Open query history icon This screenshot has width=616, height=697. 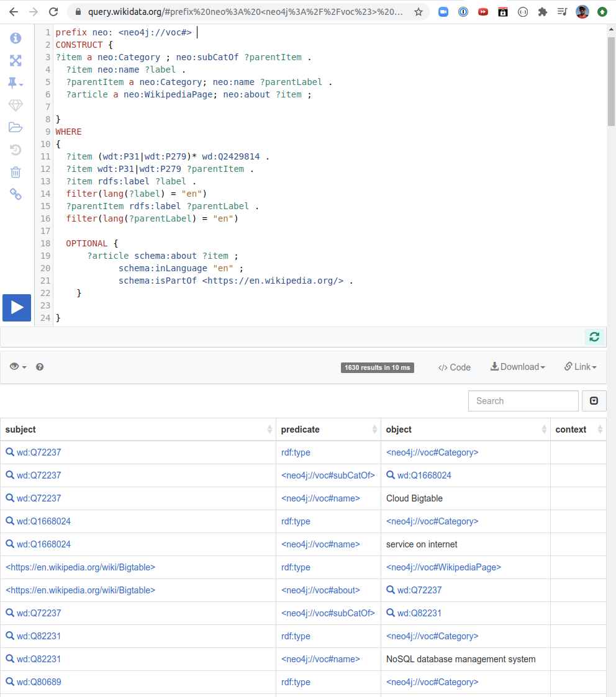click(x=16, y=150)
